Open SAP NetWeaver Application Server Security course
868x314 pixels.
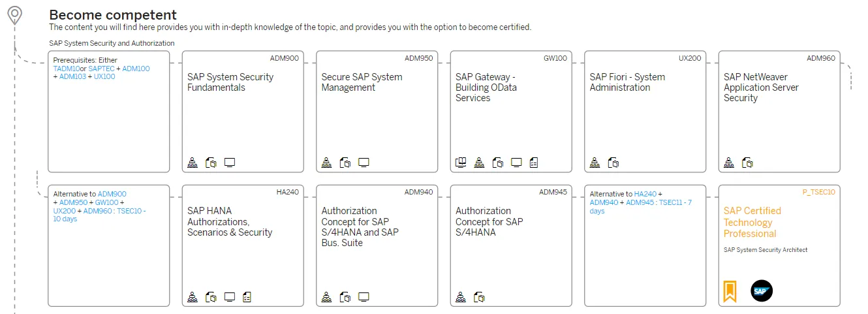click(x=761, y=87)
